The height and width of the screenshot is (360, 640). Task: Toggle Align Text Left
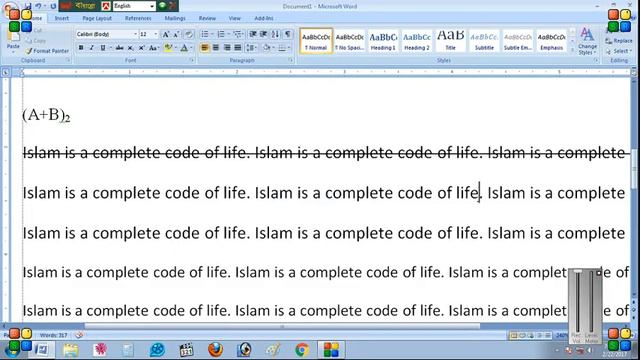click(x=204, y=48)
